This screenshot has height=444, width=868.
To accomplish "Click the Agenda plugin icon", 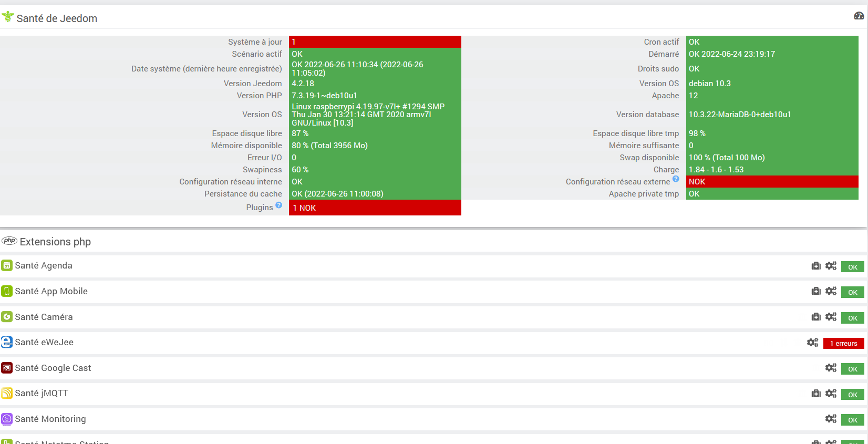I will pyautogui.click(x=7, y=265).
